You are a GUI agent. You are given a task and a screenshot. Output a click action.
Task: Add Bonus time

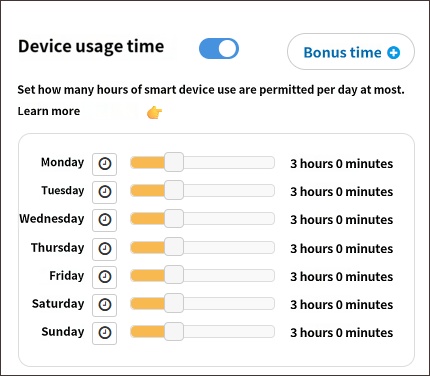click(x=351, y=52)
